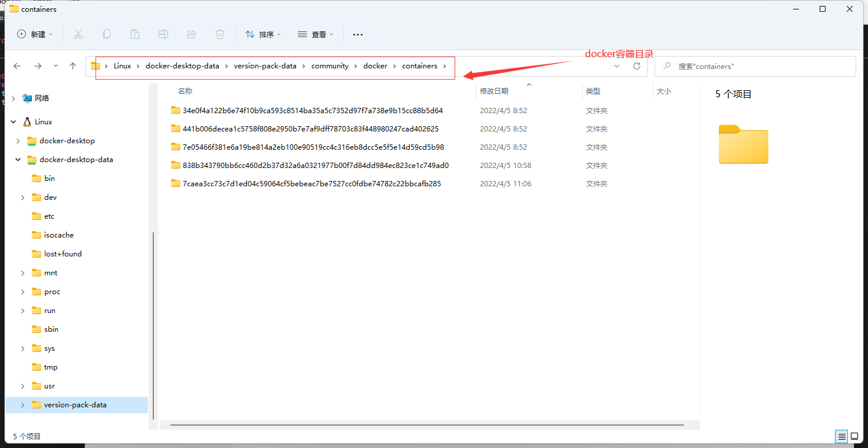The height and width of the screenshot is (448, 868).
Task: Click the search "containers" input field
Action: [755, 66]
